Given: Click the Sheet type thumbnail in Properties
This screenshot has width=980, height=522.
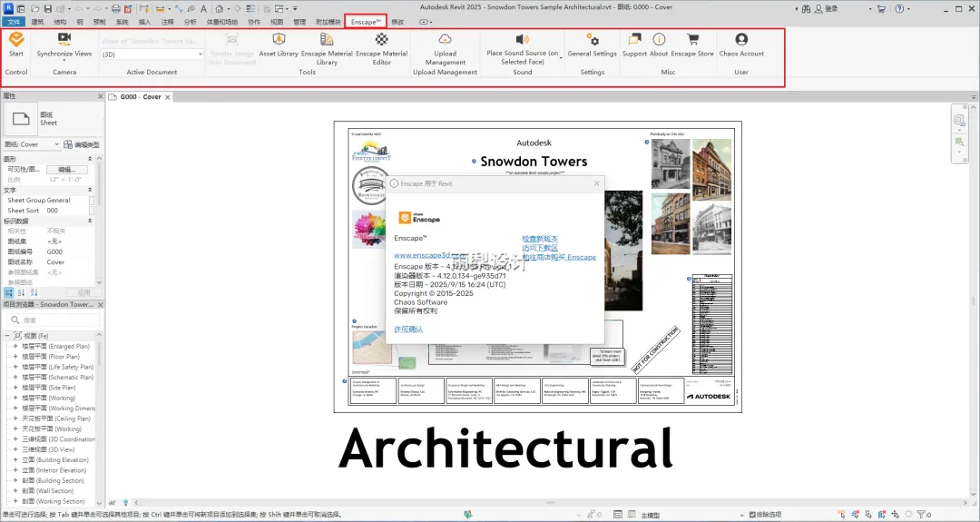Looking at the screenshot, I should pyautogui.click(x=21, y=119).
